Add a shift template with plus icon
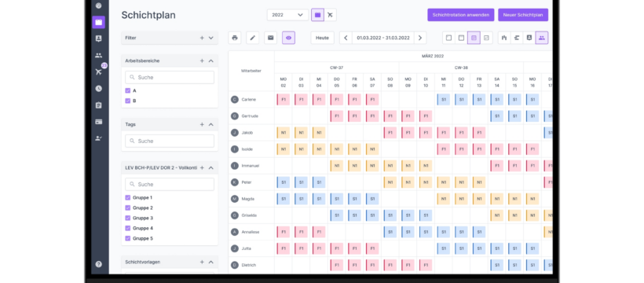The width and height of the screenshot is (644, 283). click(x=202, y=262)
